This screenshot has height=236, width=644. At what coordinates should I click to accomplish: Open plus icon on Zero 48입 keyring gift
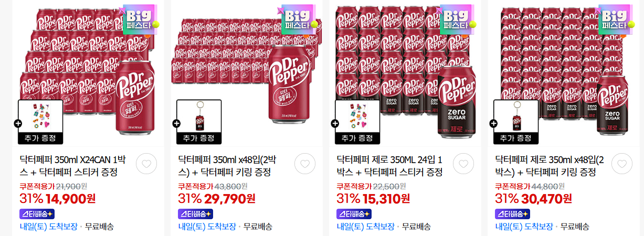(x=493, y=124)
